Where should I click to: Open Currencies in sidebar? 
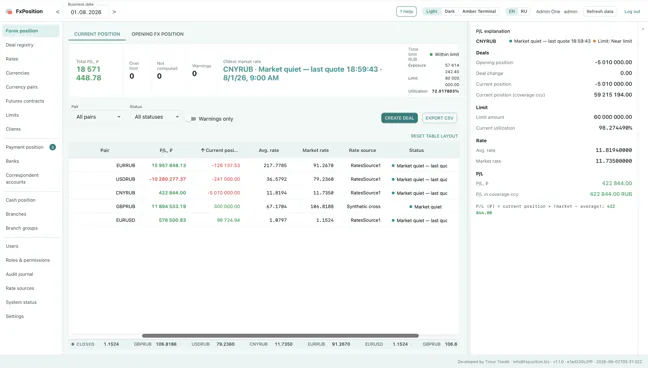coord(31,73)
